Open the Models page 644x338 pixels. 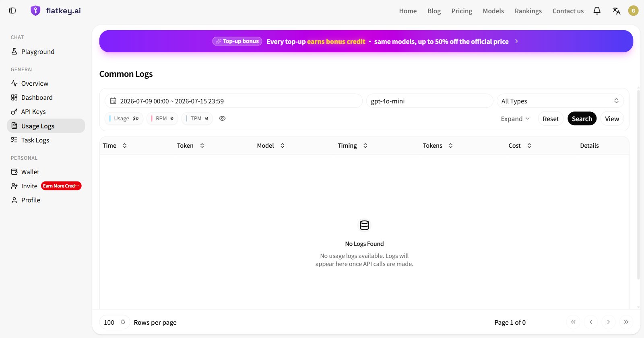(x=493, y=11)
